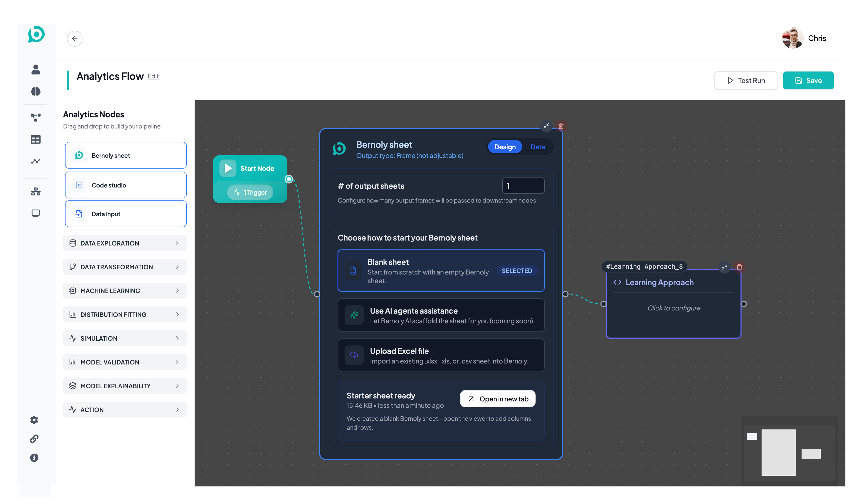Open the table grid sidebar icon
The width and height of the screenshot is (862, 504).
tap(36, 140)
